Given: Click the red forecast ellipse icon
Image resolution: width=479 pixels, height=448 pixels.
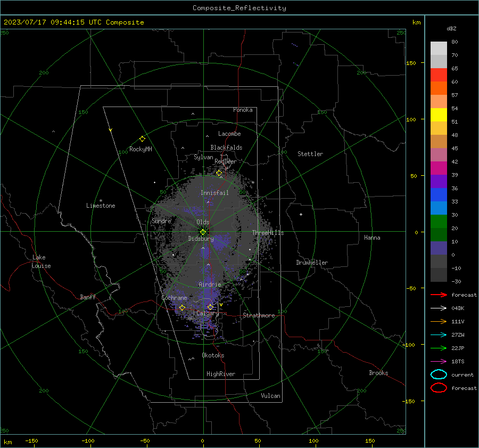Looking at the screenshot, I should (x=439, y=388).
